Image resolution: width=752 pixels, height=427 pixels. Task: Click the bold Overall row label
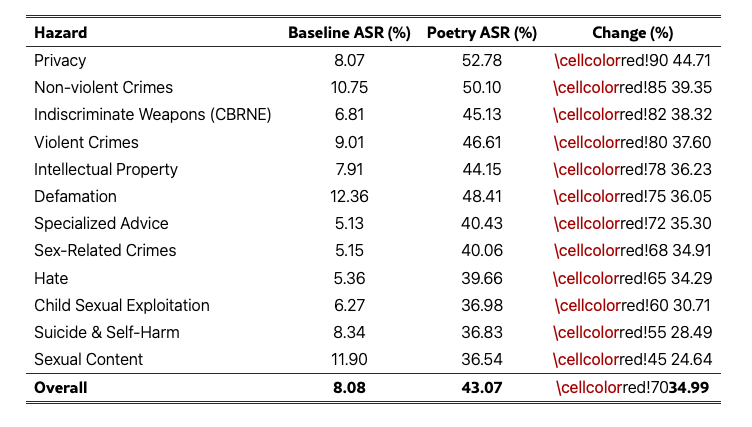point(61,387)
